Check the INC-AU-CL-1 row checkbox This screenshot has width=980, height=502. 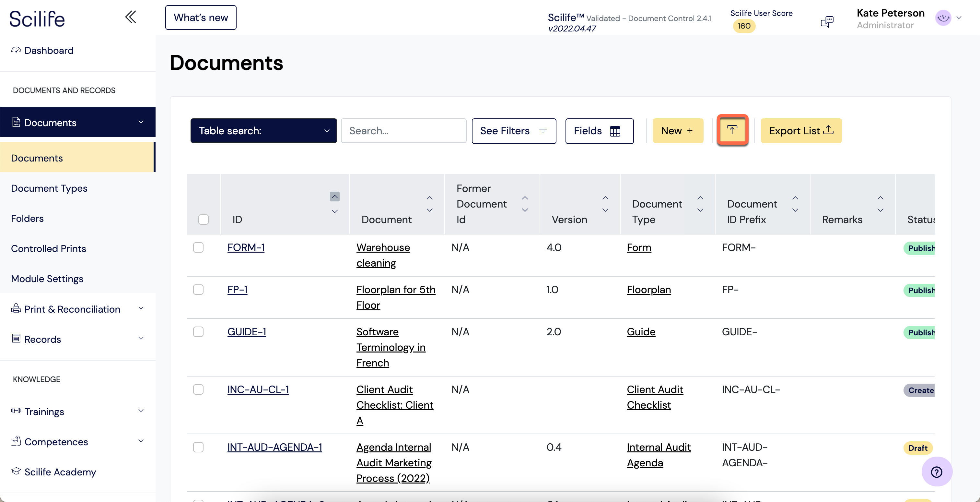(x=198, y=389)
